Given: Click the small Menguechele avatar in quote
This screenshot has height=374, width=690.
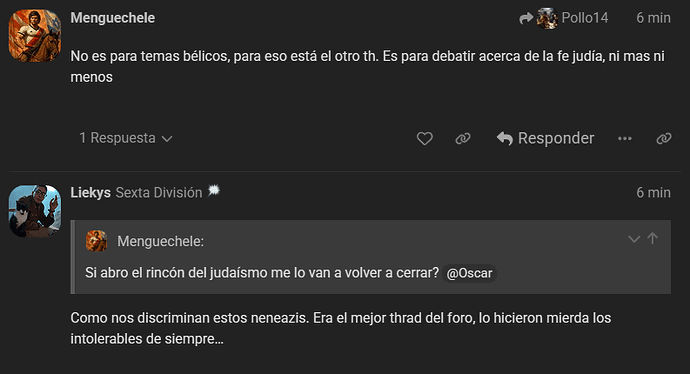Looking at the screenshot, I should 96,241.
